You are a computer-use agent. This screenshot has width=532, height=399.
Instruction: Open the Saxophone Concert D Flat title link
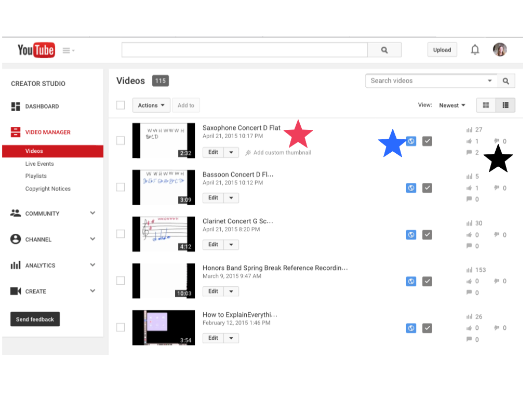pos(242,128)
